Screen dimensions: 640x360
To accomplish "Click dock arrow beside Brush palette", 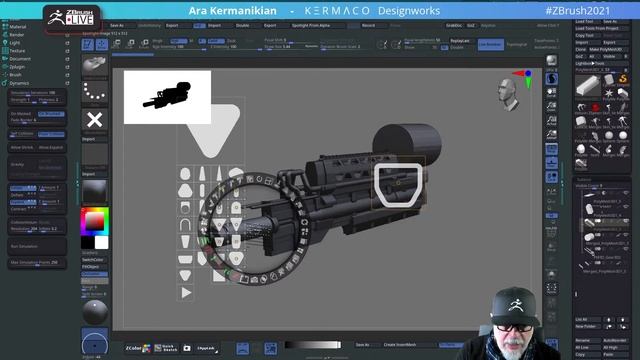I will 67,75.
